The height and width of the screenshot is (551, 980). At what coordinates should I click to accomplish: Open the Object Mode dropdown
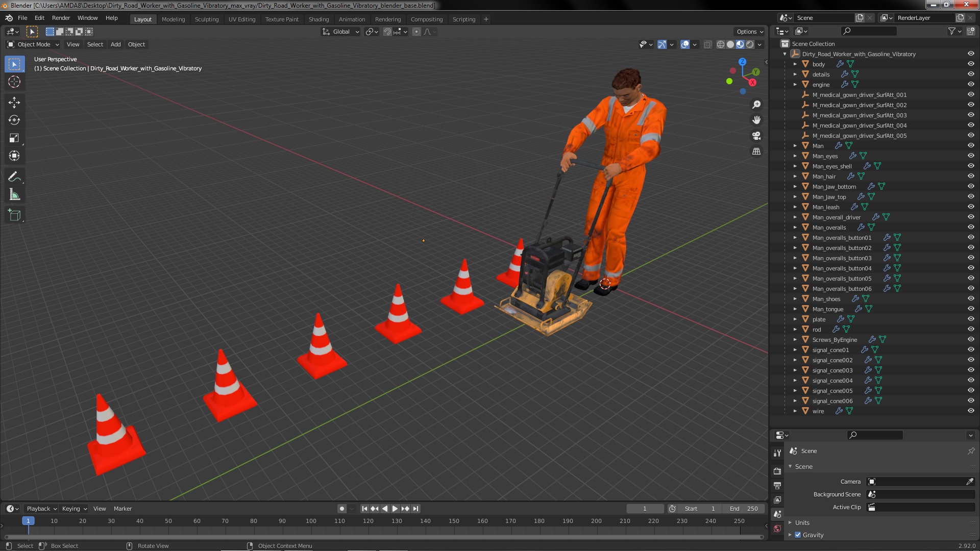click(x=33, y=44)
